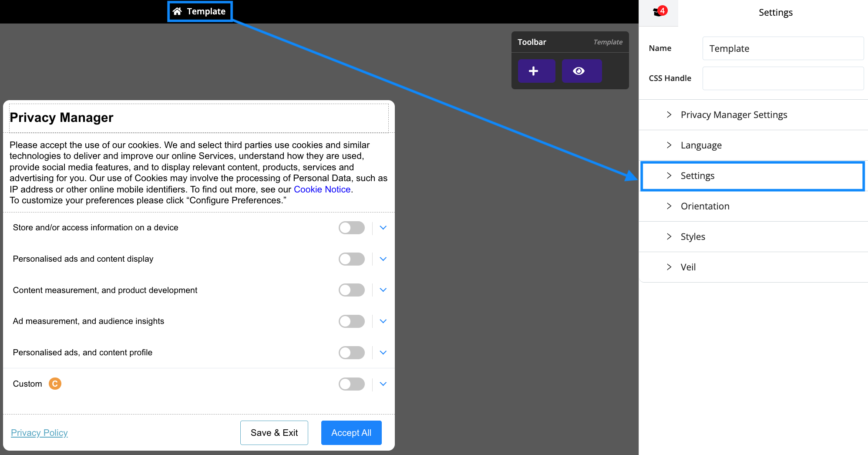Open the highlighted Settings section
868x455 pixels.
click(x=697, y=176)
